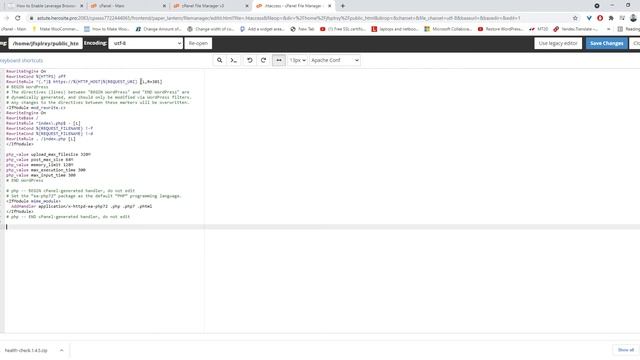The height and width of the screenshot is (360, 640).
Task: Open Change width of bookmark
Action: pos(211,29)
